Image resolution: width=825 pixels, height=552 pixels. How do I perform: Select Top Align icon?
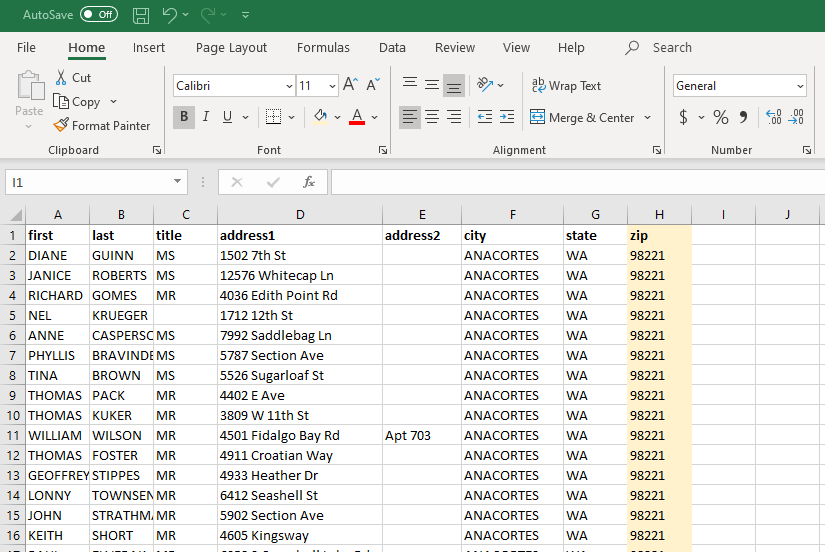[x=410, y=84]
